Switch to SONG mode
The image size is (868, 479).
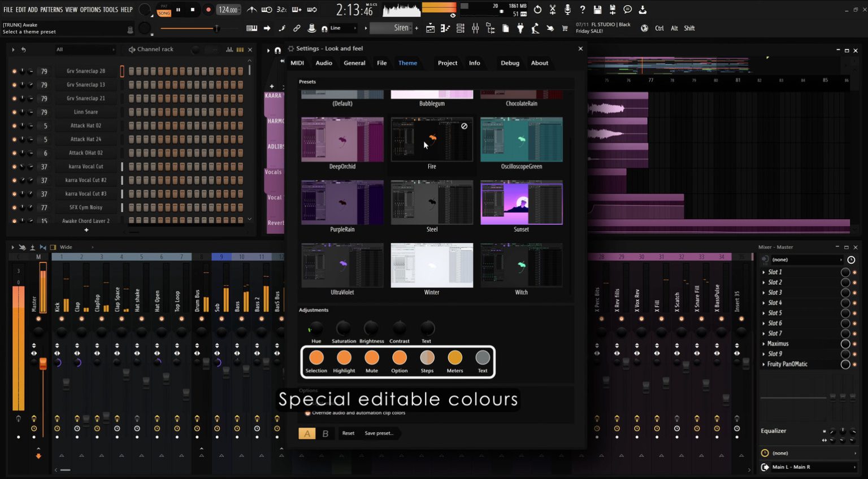click(164, 13)
